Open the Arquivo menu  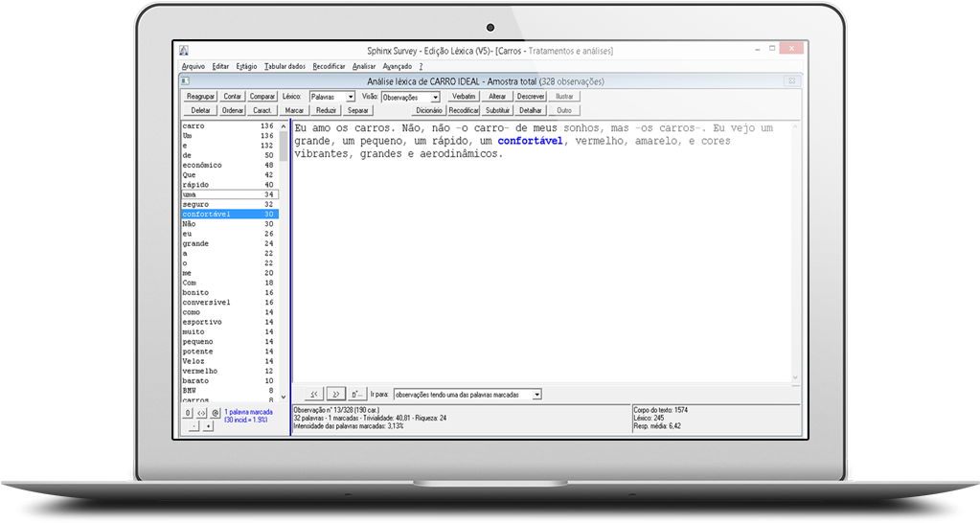coord(193,66)
